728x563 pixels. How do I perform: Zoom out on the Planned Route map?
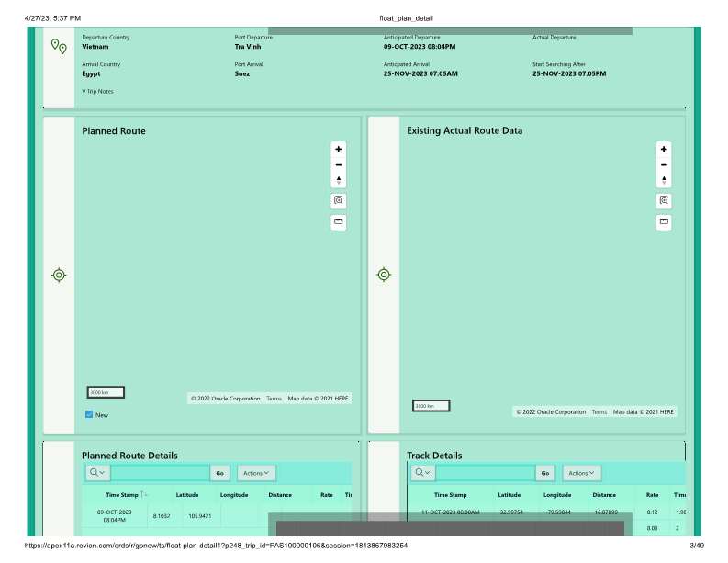(x=339, y=164)
